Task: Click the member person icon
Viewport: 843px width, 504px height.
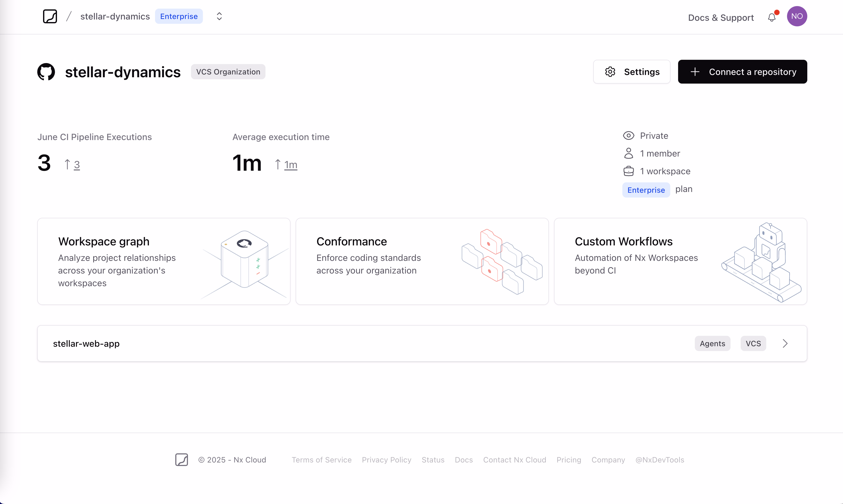Action: click(x=628, y=153)
